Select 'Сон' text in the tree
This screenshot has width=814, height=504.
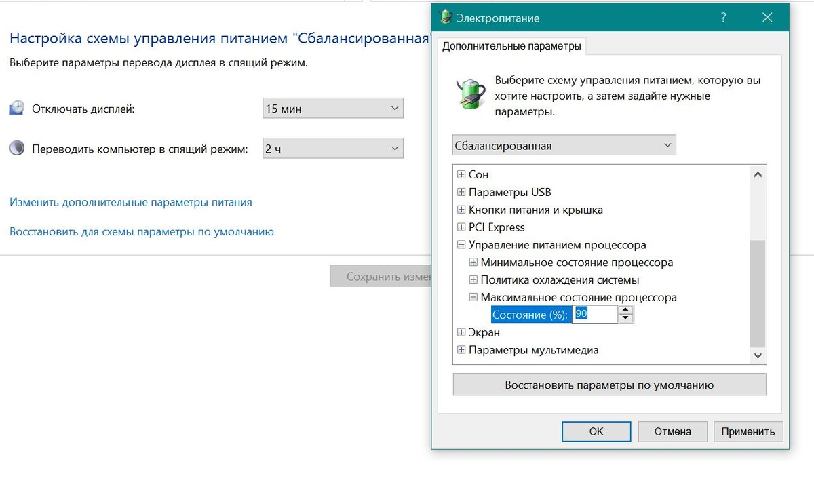click(x=479, y=174)
